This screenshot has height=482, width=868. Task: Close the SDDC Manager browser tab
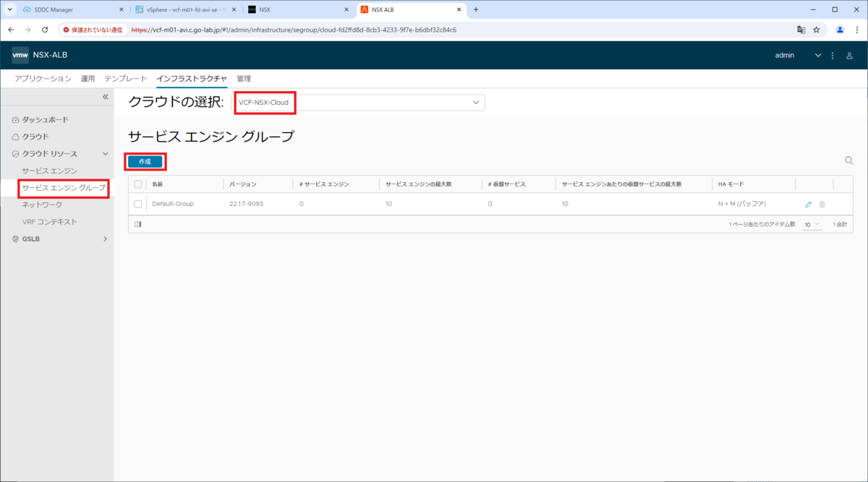(121, 9)
